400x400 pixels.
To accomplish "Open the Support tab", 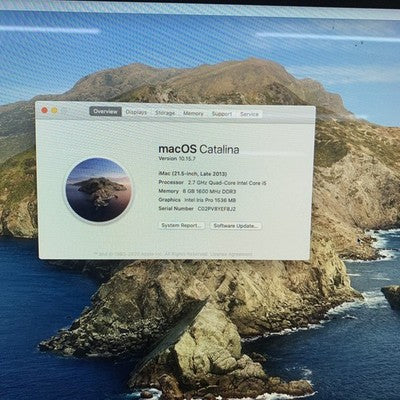I will (222, 114).
